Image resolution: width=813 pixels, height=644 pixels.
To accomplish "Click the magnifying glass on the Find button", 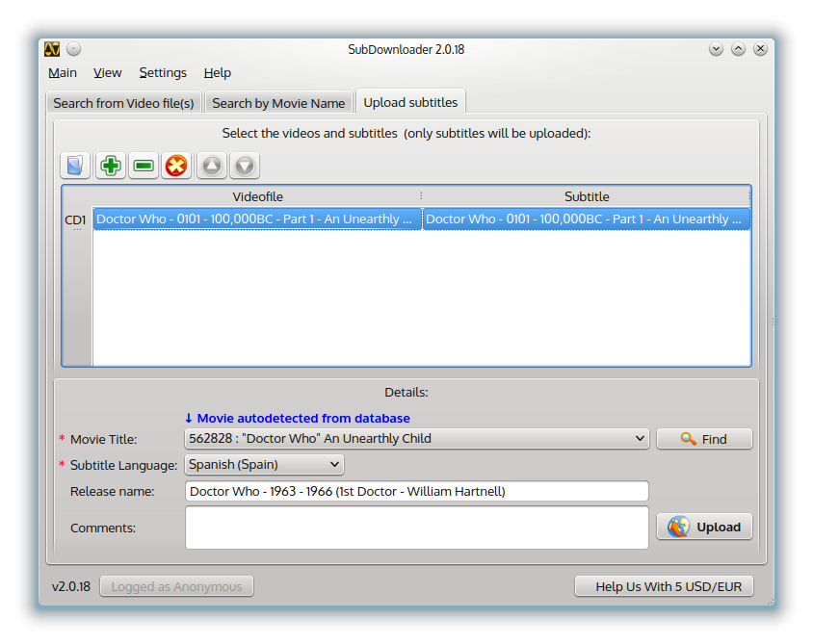I will (x=687, y=438).
